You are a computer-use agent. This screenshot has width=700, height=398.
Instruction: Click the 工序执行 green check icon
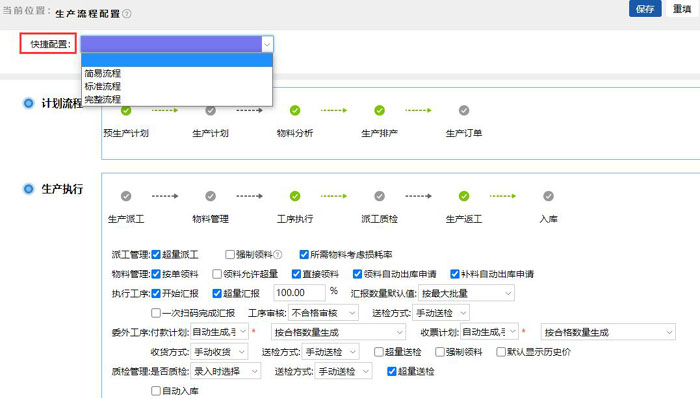[x=295, y=196]
